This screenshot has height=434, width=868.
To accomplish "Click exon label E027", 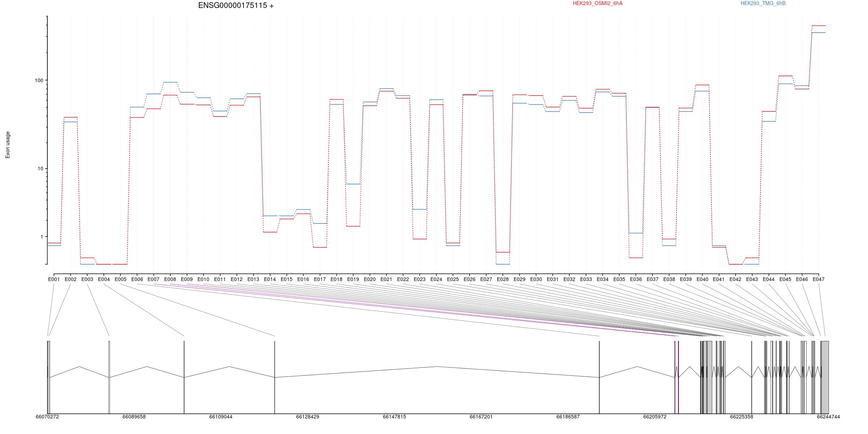I will pos(486,279).
